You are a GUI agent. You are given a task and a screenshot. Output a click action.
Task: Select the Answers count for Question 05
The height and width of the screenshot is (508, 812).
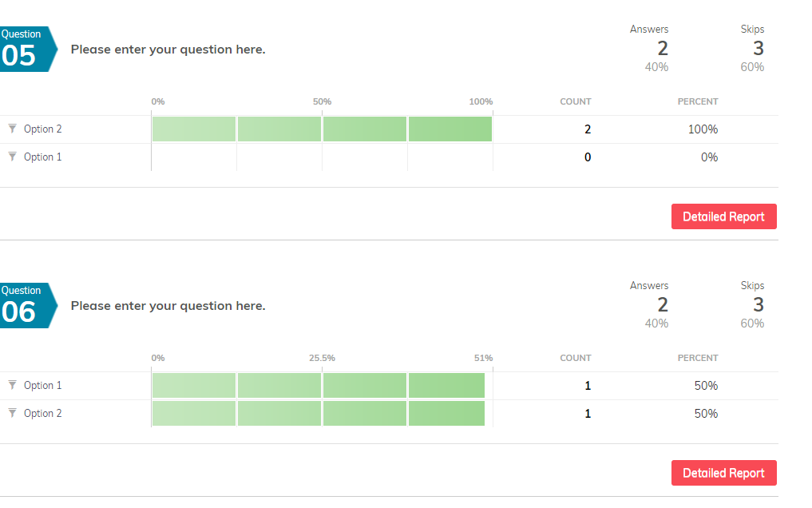pos(662,48)
